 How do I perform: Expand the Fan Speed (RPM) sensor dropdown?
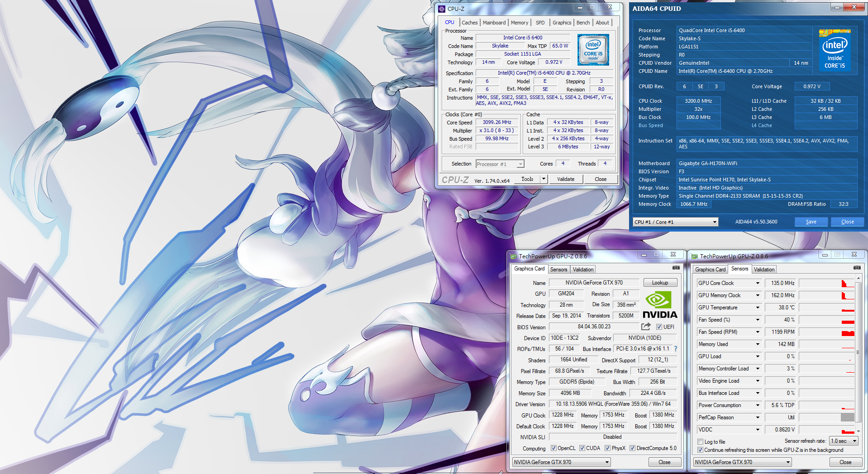click(x=758, y=332)
